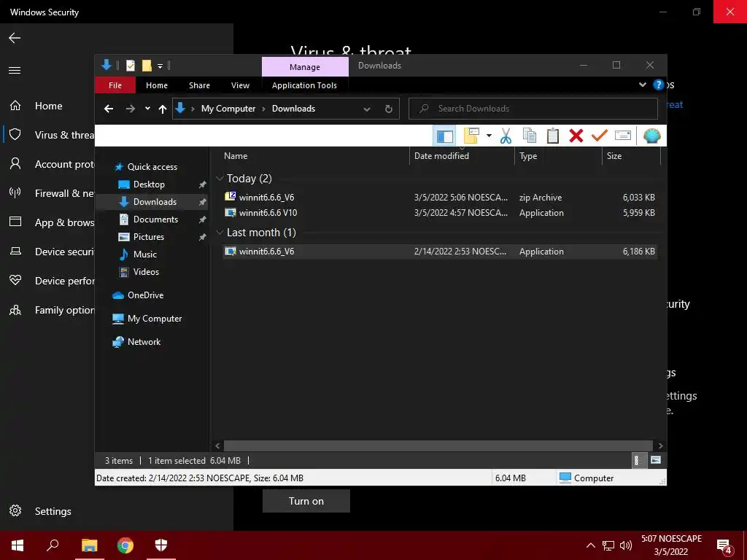
Task: Go back with Explorer back arrow
Action: [x=109, y=109]
